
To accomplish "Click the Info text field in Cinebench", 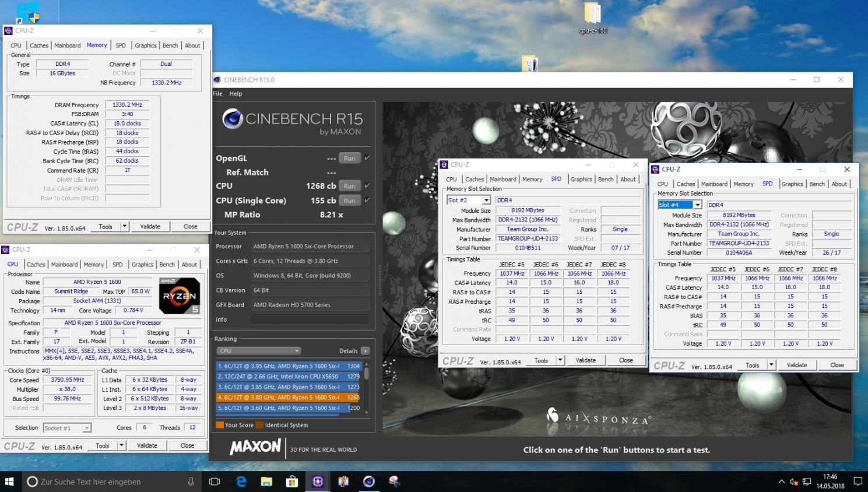I will pyautogui.click(x=310, y=319).
